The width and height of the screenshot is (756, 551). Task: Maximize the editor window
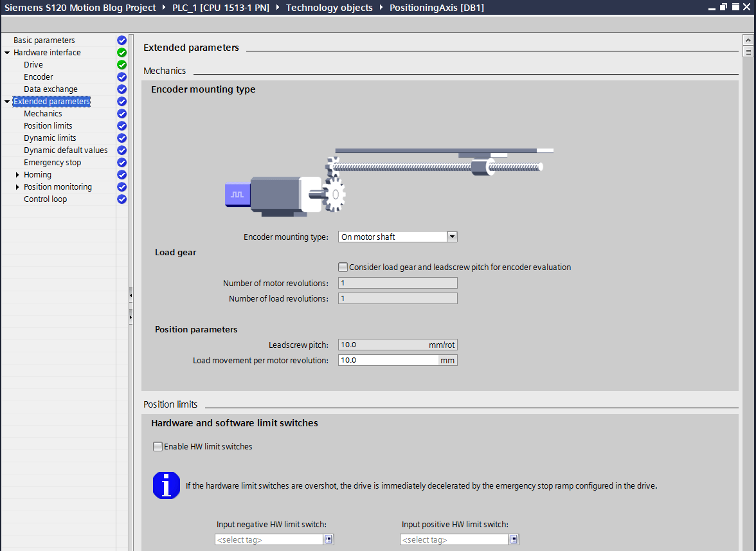coord(735,6)
